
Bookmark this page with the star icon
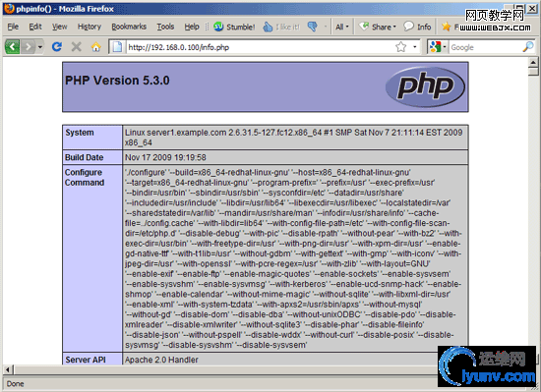click(401, 47)
